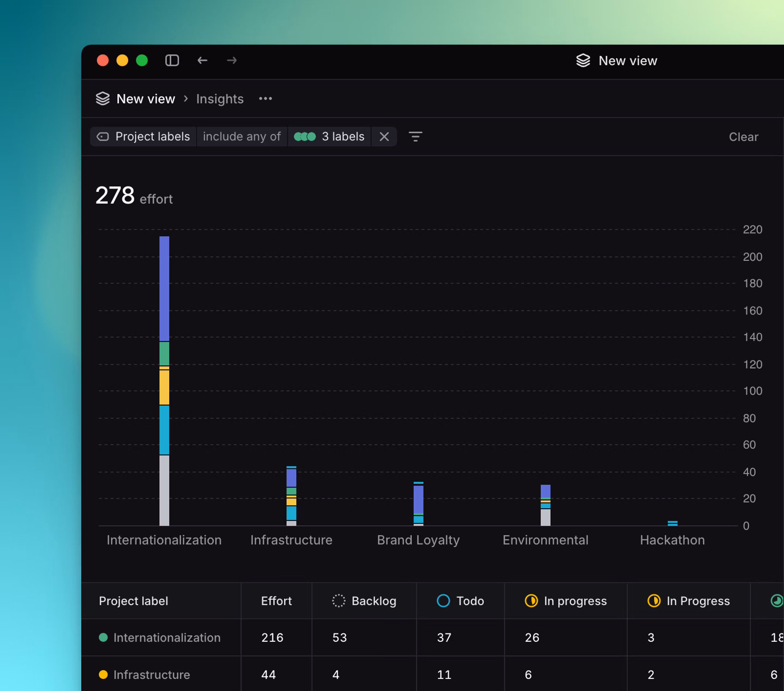Click the In Progress icon in rightmost column header

[x=654, y=601]
